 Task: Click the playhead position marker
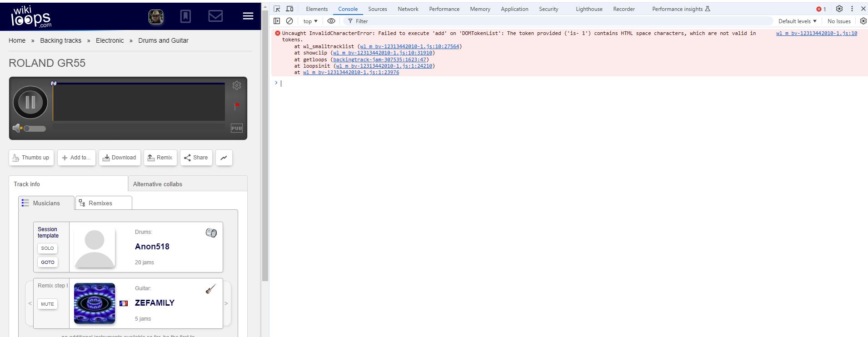pos(54,84)
